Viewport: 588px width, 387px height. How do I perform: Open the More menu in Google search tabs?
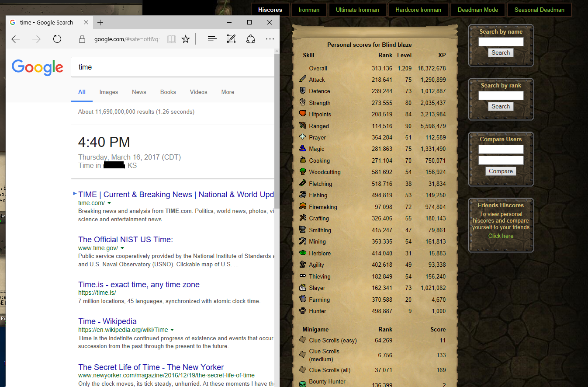pyautogui.click(x=228, y=92)
